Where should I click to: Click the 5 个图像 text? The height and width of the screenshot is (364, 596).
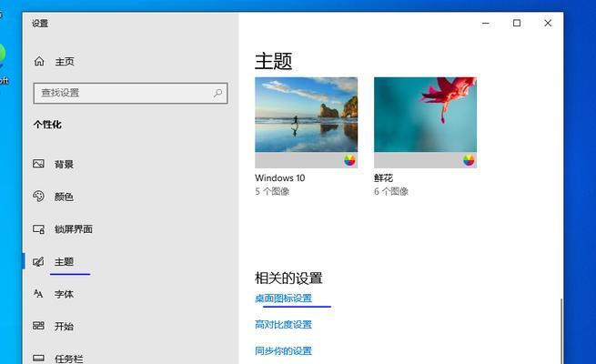(272, 191)
